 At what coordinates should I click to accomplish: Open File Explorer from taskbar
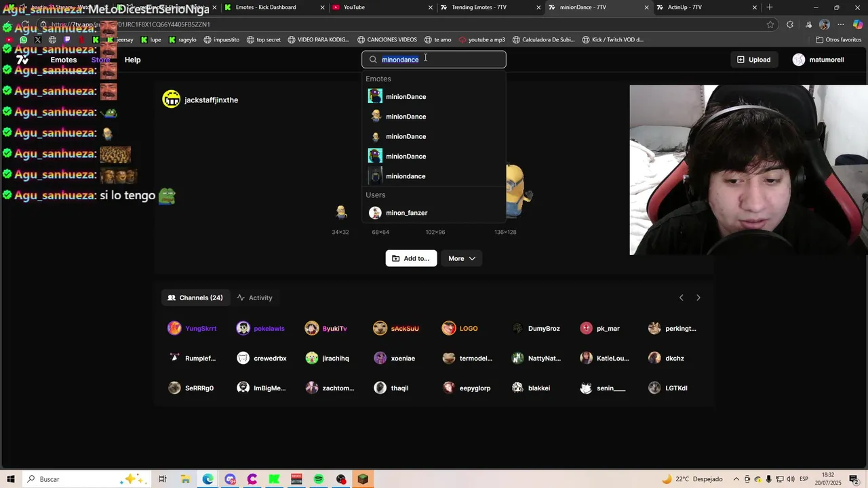point(185,479)
